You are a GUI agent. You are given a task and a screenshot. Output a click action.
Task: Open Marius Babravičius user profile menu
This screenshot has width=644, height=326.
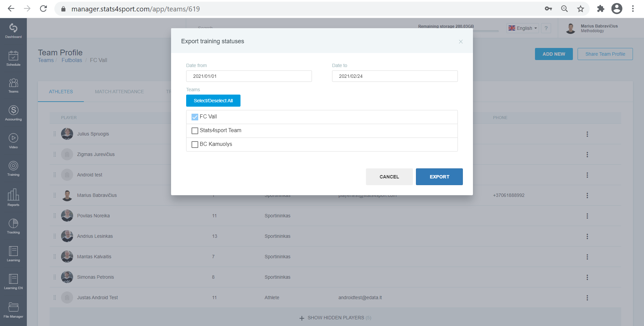coord(592,29)
